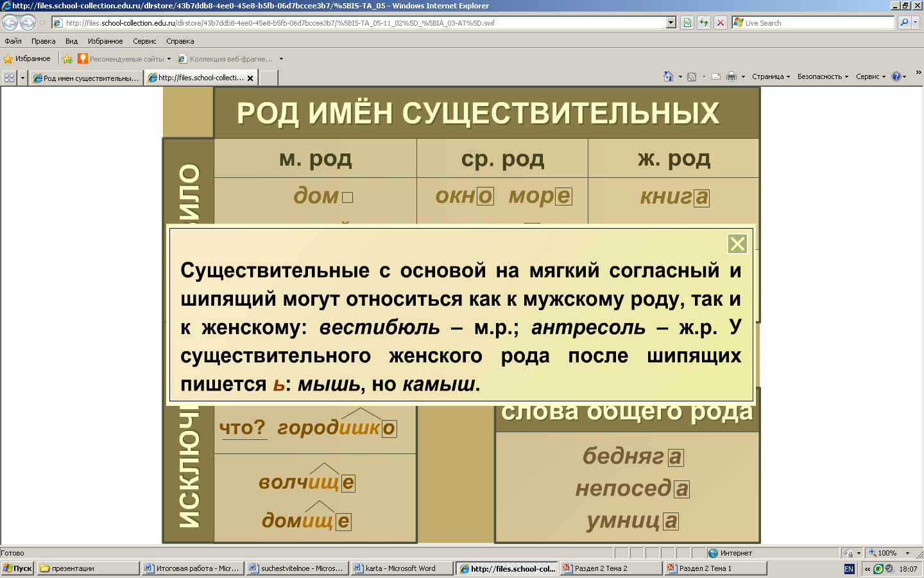Viewport: 924px width, 578px height.
Task: Click the RSS feeds icon
Action: click(x=692, y=76)
